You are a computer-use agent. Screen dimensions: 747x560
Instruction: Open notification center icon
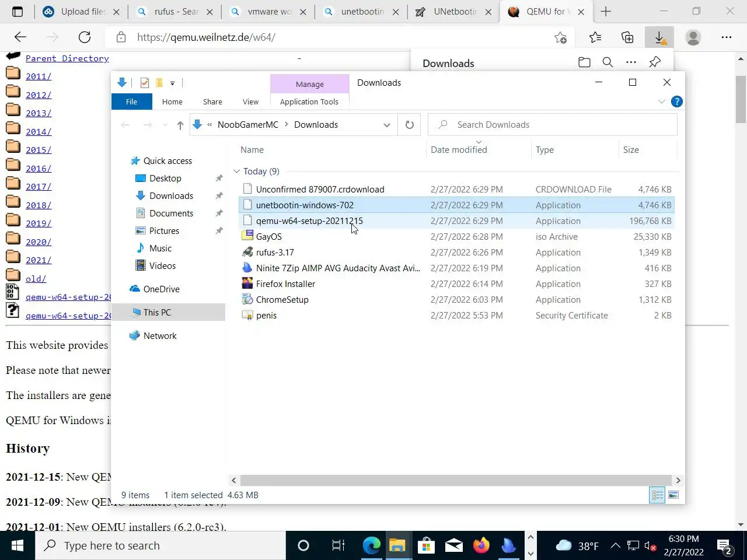(x=725, y=546)
